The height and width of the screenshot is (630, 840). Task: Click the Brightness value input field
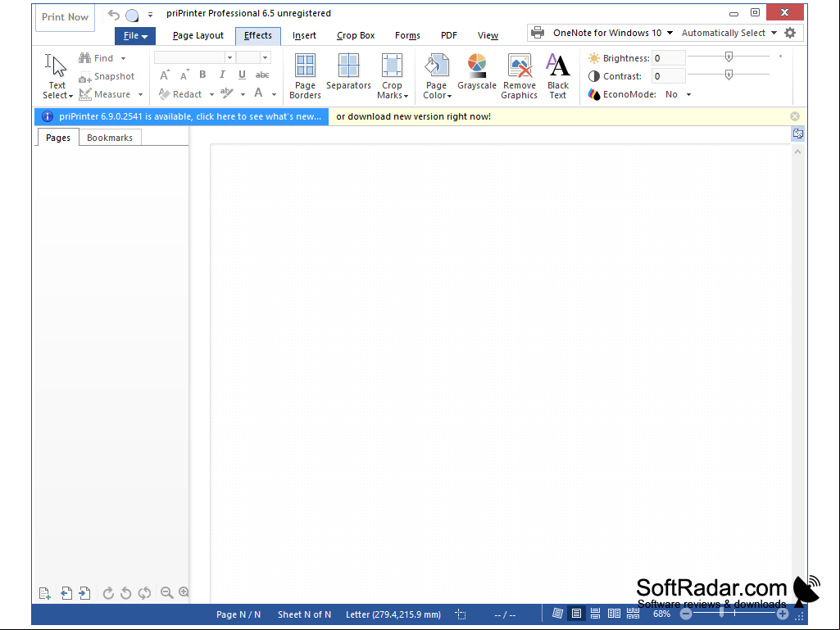tap(669, 58)
